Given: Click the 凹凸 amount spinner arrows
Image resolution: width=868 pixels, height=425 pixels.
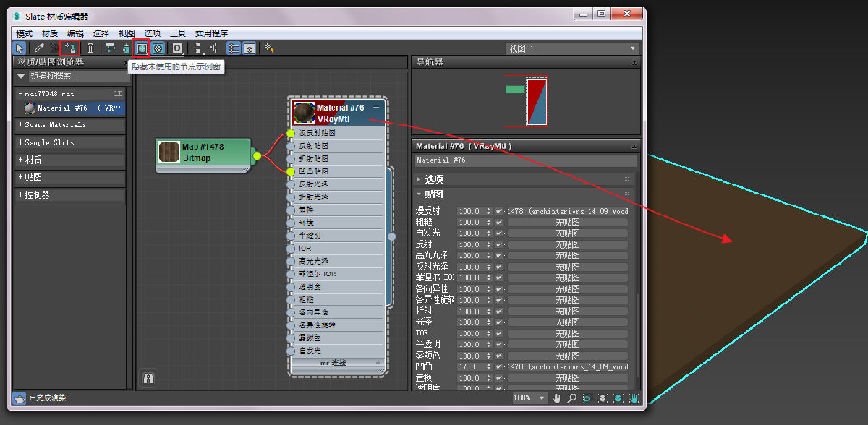Looking at the screenshot, I should [488, 367].
